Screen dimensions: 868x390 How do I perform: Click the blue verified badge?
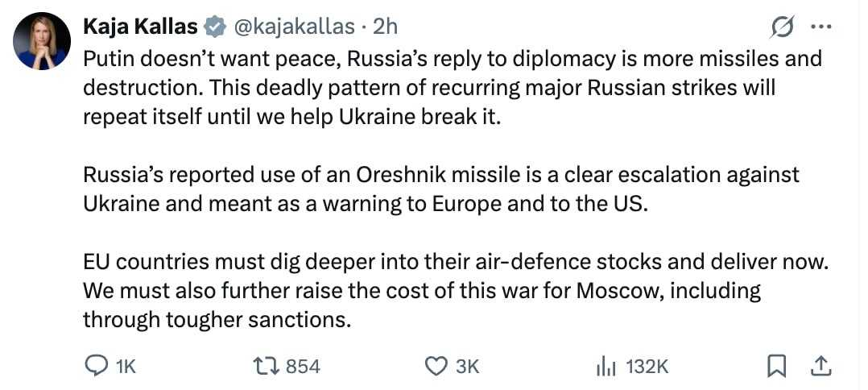(x=214, y=27)
